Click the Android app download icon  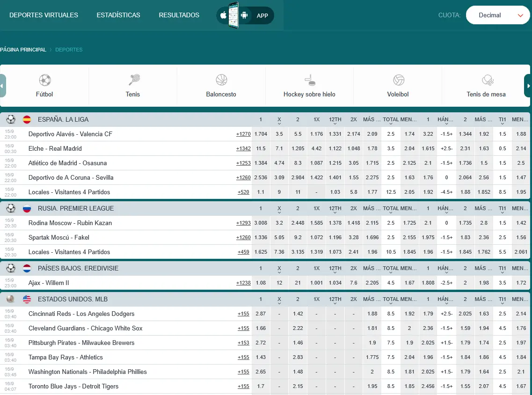[244, 15]
